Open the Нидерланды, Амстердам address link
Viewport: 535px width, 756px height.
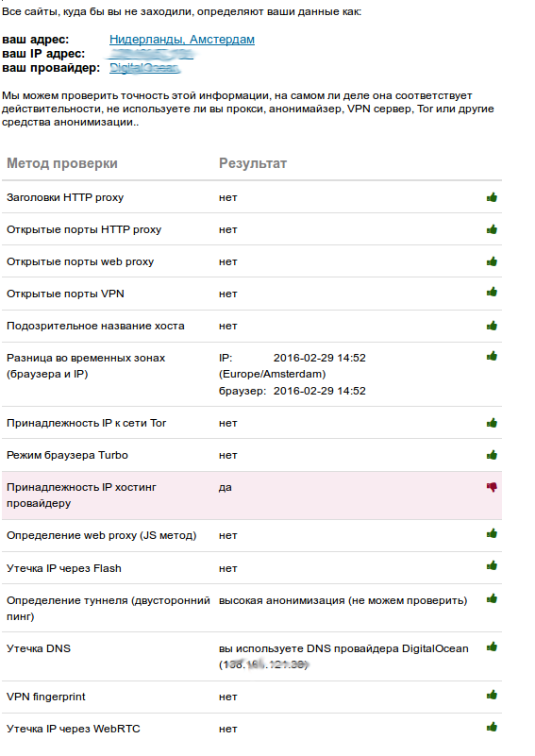tap(182, 40)
